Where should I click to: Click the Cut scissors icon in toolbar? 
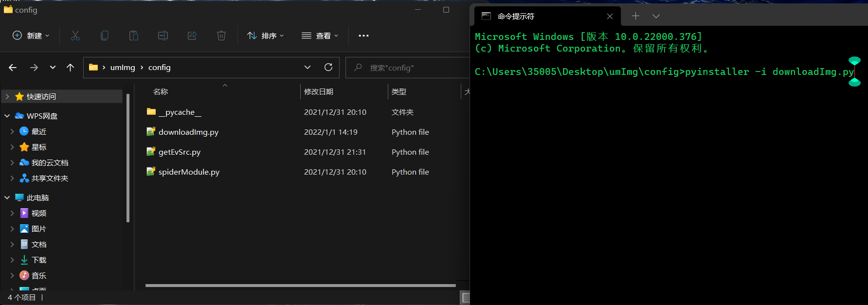coord(75,36)
